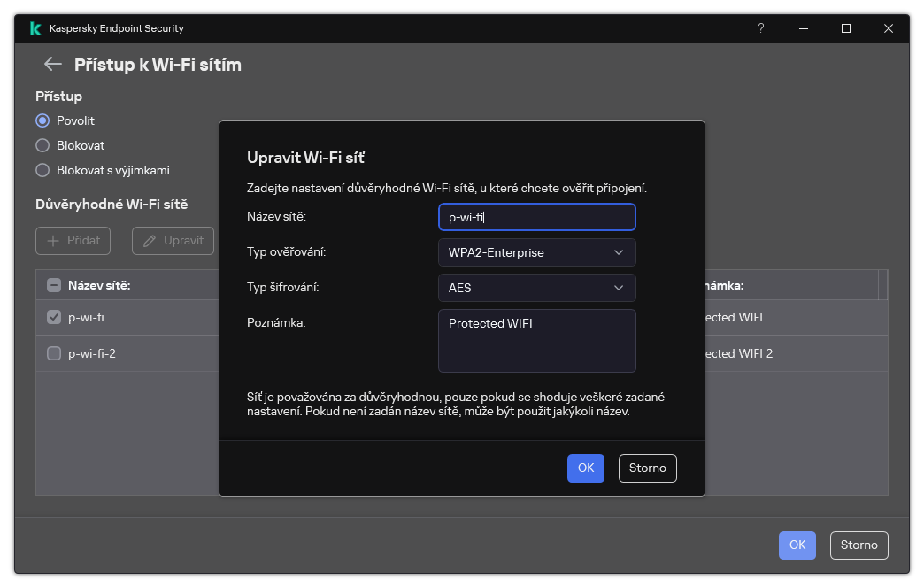Screen dimensions: 924x588
Task: Maximize the Kaspersky window
Action: pyautogui.click(x=846, y=28)
